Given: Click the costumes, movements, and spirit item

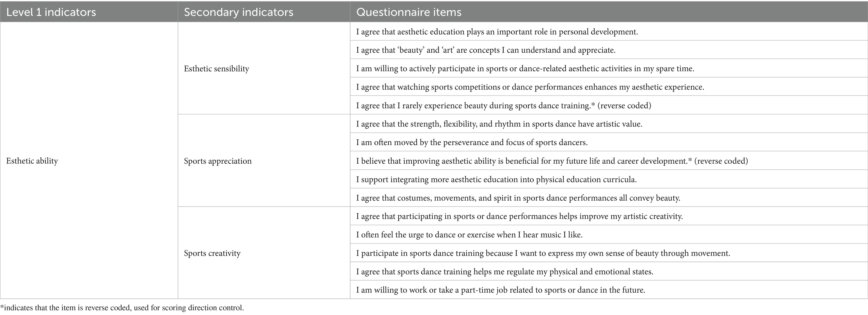Looking at the screenshot, I should pos(609,198).
